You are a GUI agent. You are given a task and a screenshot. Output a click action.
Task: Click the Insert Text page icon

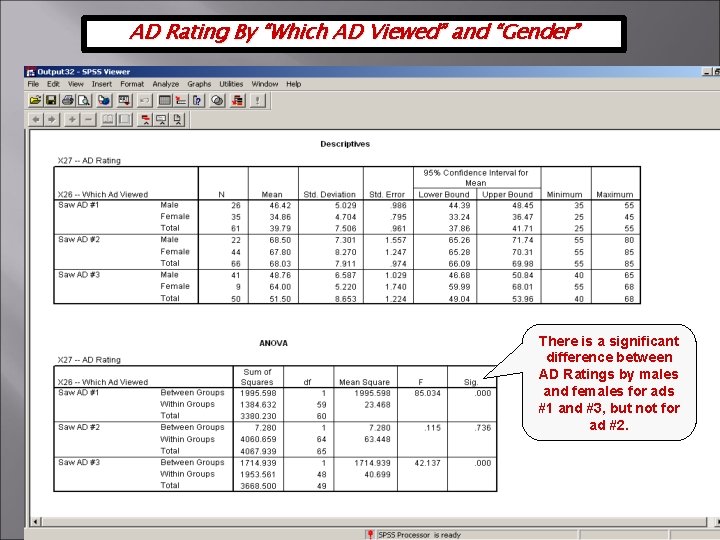[177, 120]
